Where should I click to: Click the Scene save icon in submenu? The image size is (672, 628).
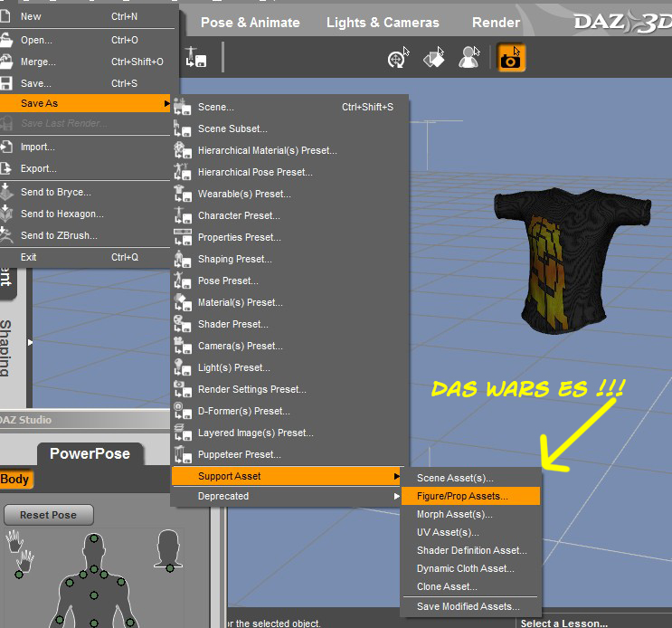(x=182, y=107)
